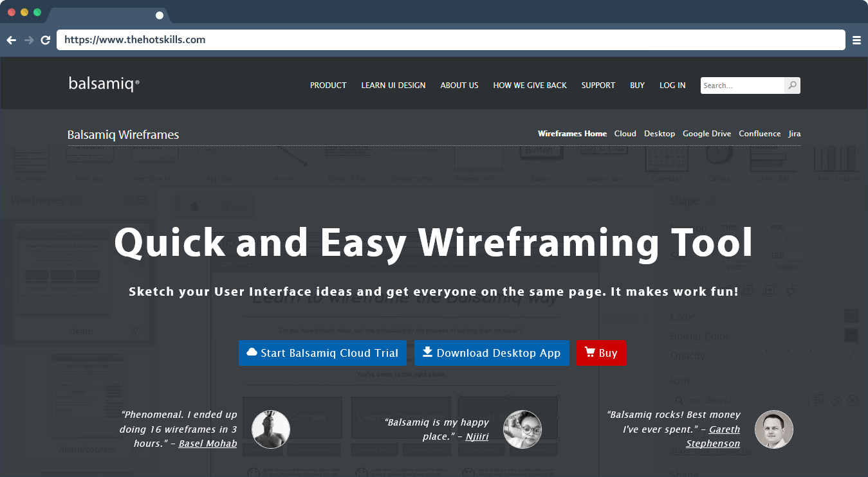The height and width of the screenshot is (477, 868).
Task: Select the Google Drive sub-navigation link
Action: click(706, 134)
